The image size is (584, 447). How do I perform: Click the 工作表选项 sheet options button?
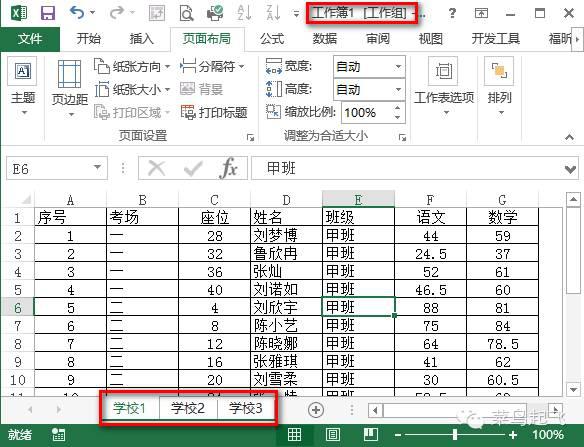(444, 86)
